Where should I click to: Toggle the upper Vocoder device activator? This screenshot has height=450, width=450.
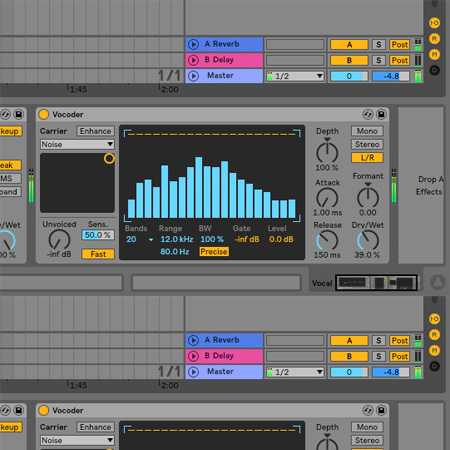click(43, 114)
